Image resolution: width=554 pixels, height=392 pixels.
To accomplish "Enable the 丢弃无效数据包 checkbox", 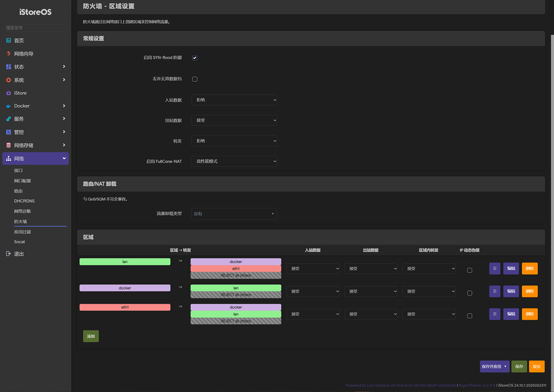I will point(195,79).
